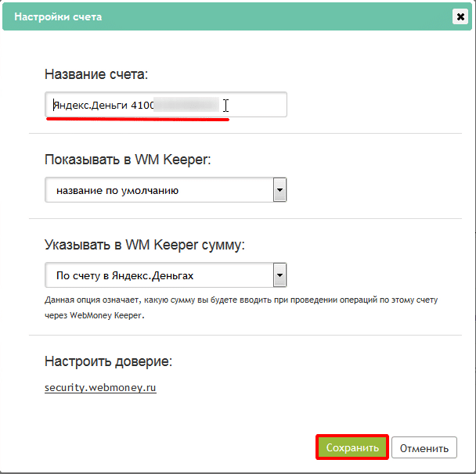The image size is (476, 474).
Task: Click the Настройки счета title text
Action: [58, 16]
